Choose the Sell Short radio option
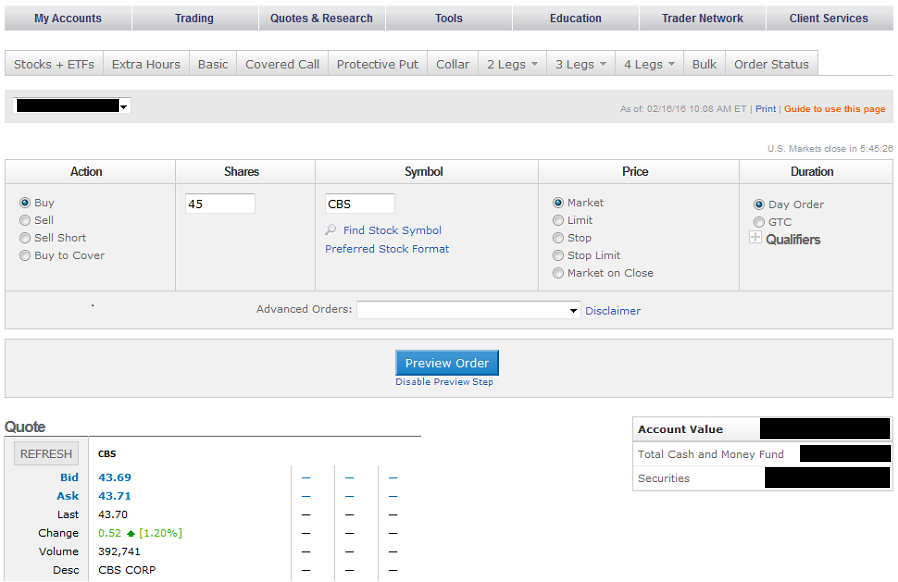 point(25,238)
